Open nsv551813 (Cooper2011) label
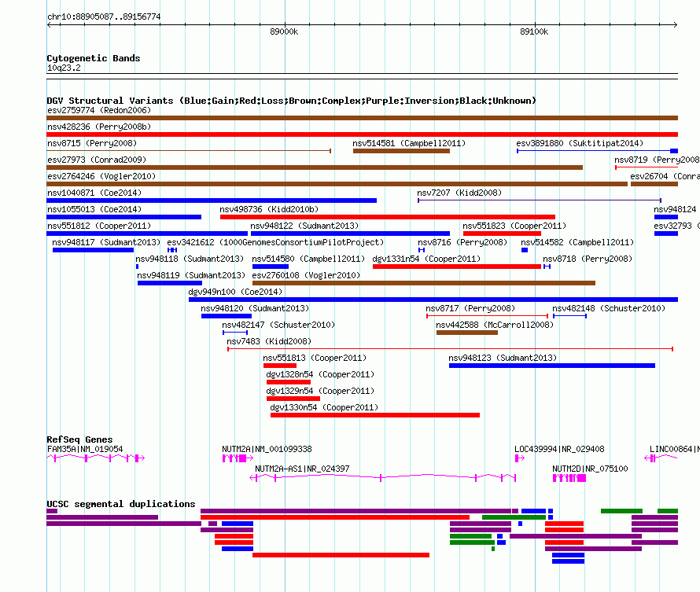Viewport: 700px width, 592px height. click(x=315, y=358)
